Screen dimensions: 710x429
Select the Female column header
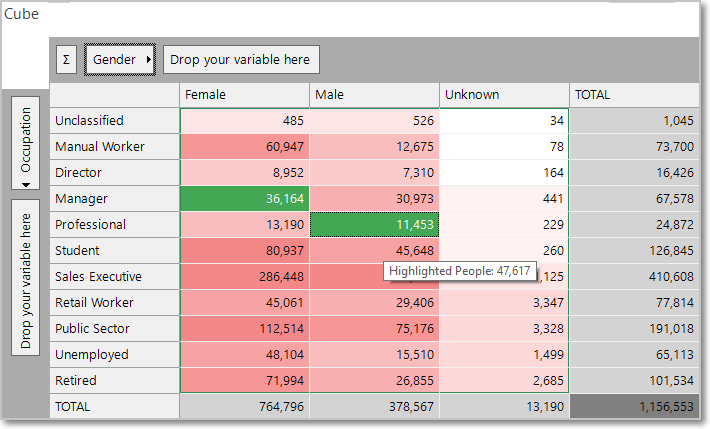tap(245, 95)
